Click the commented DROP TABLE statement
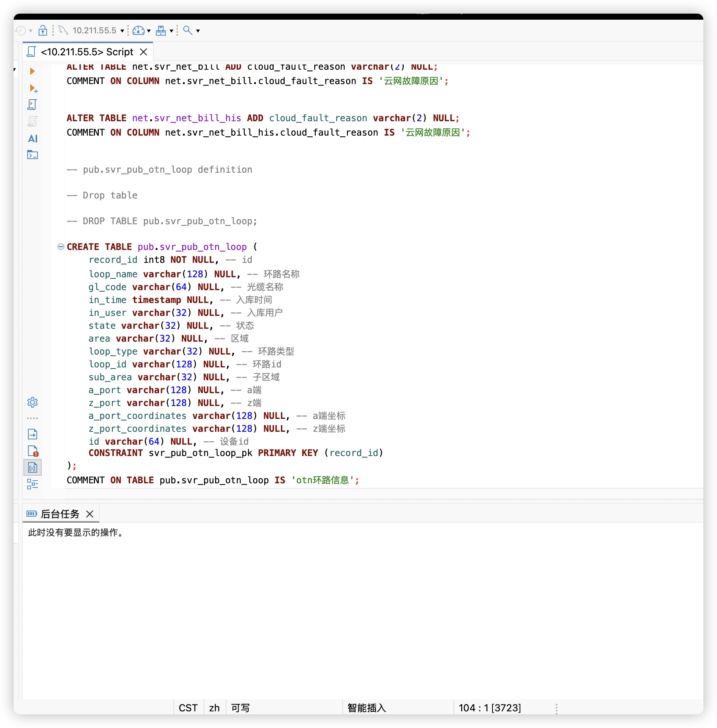 [x=162, y=221]
